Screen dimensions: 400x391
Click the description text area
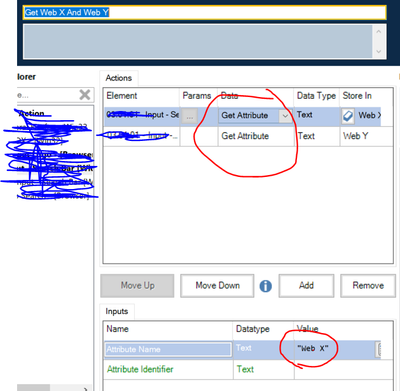(198, 42)
